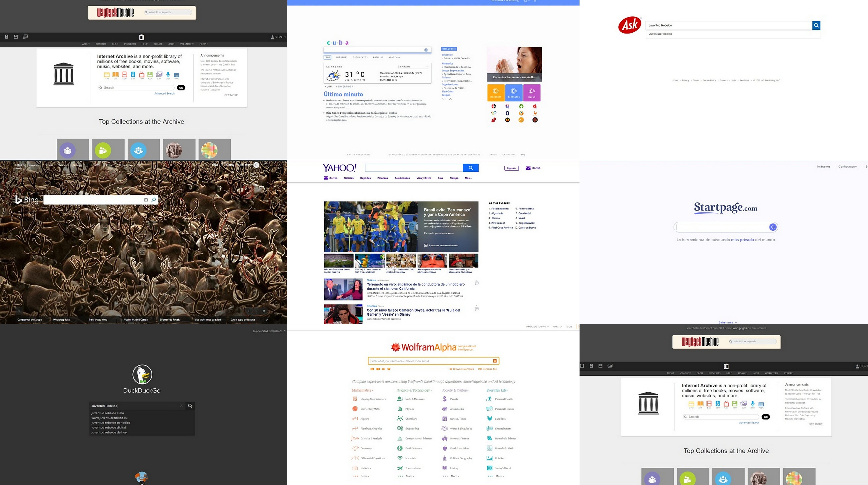Click the WolframAlpha orange compute button
This screenshot has height=485, width=868.
pos(495,361)
